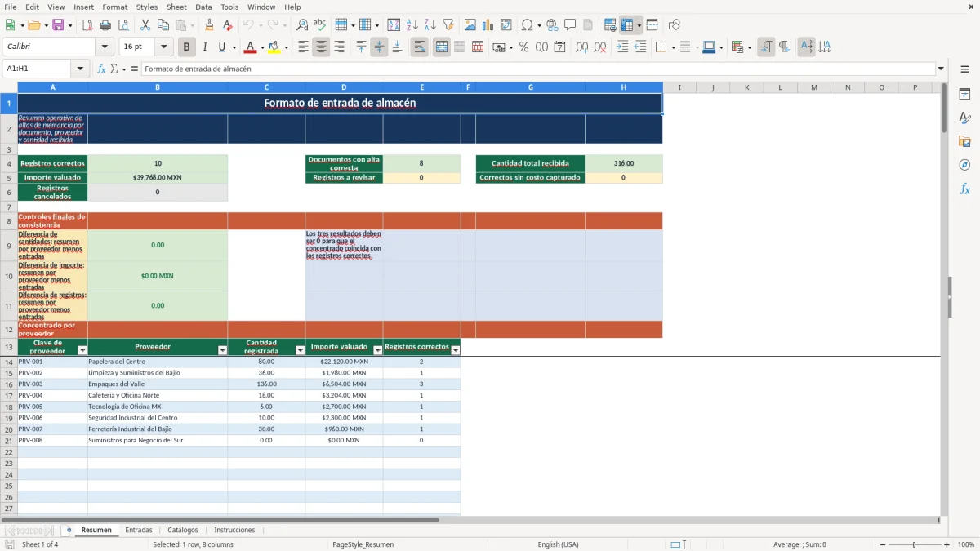Click the Sort Ascending icon

412,25
